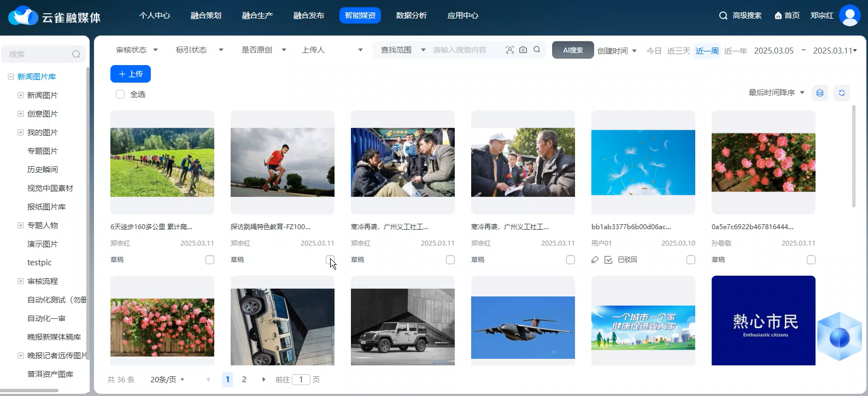The image size is (868, 396).
Task: Expand the 新闻图片 tree node
Action: [x=21, y=95]
